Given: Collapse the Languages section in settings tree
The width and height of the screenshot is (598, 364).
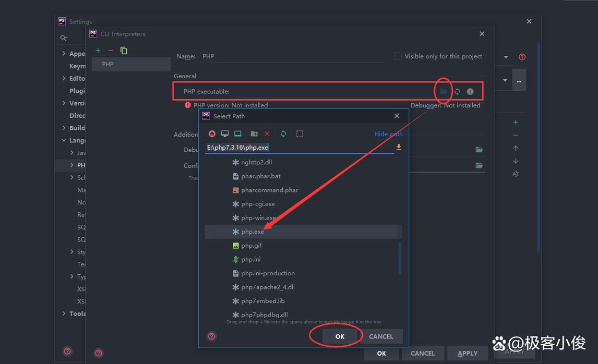Looking at the screenshot, I should coord(64,140).
